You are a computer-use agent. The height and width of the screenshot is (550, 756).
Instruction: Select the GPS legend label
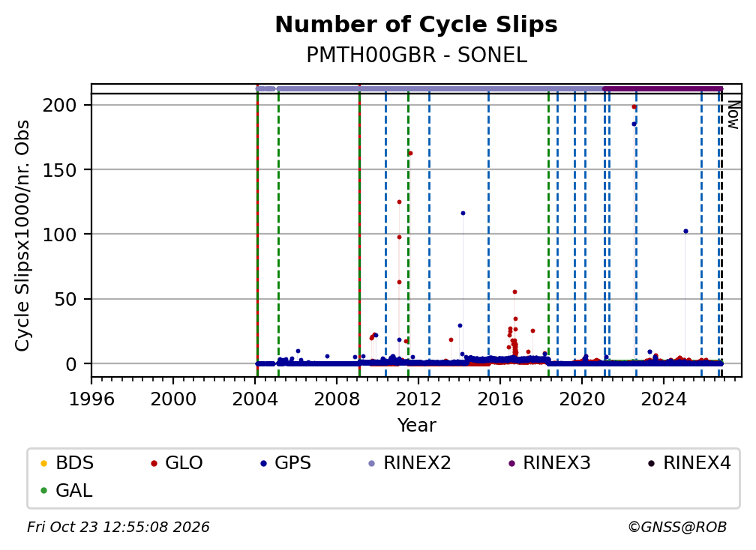292,463
